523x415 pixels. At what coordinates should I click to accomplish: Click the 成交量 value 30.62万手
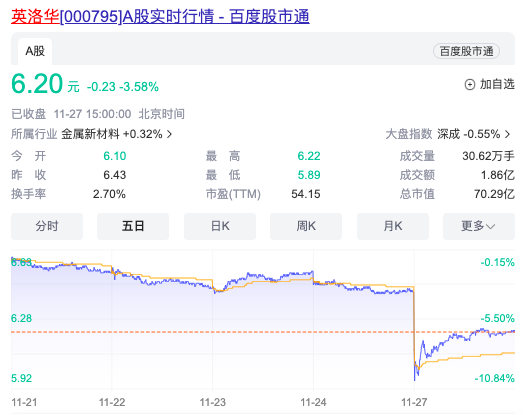(x=488, y=156)
